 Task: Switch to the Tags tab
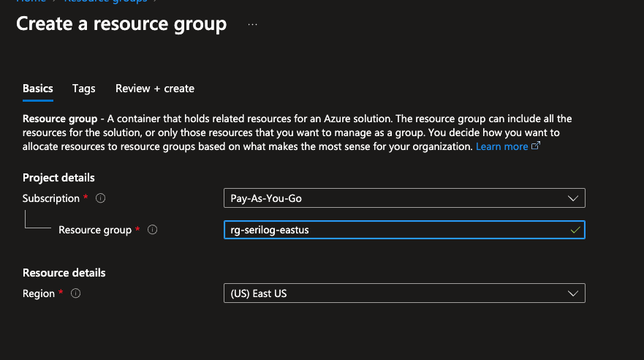[84, 89]
